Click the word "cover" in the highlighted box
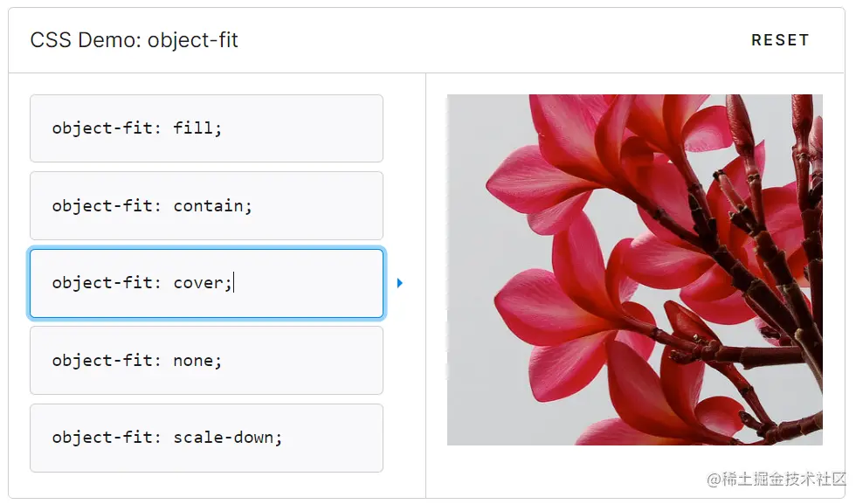The image size is (863, 504). click(198, 283)
